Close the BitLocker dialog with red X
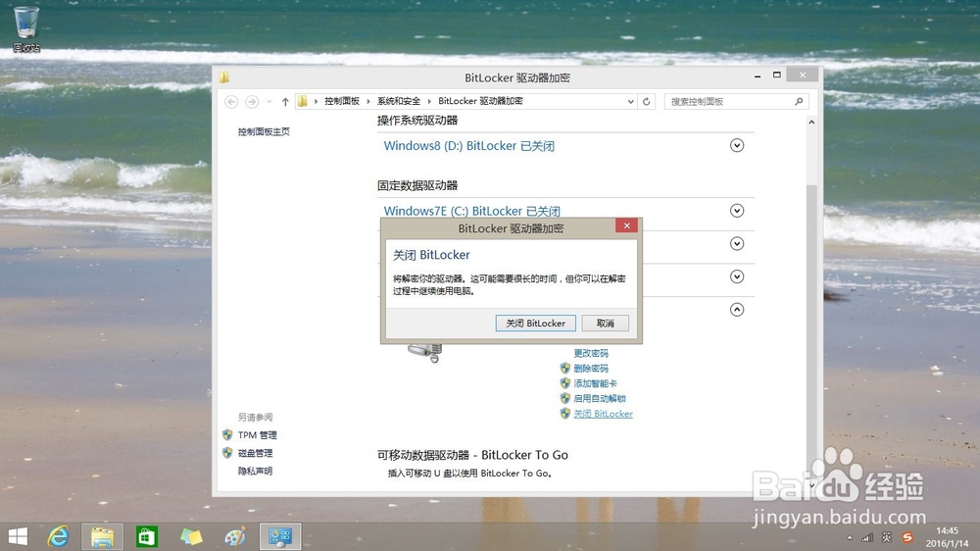980x551 pixels. pos(626,225)
